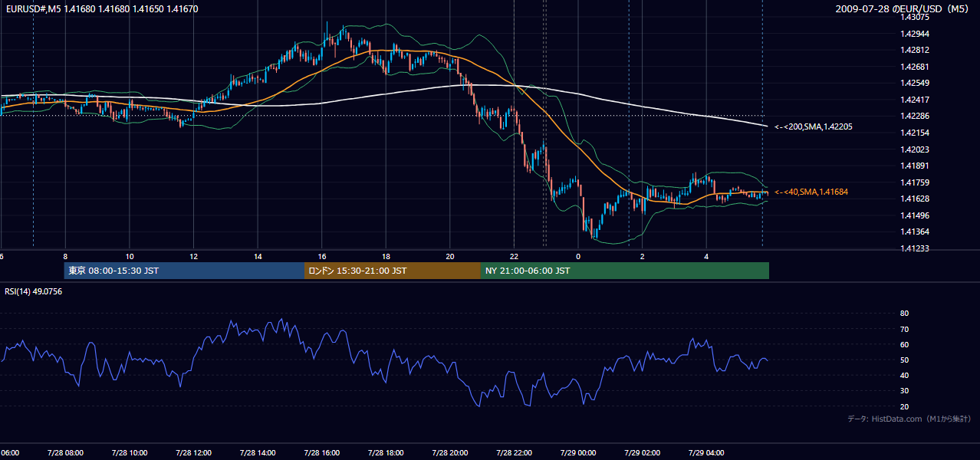980x460 pixels.
Task: Click the 7/28 22:00 bottom time label
Action: (x=514, y=453)
